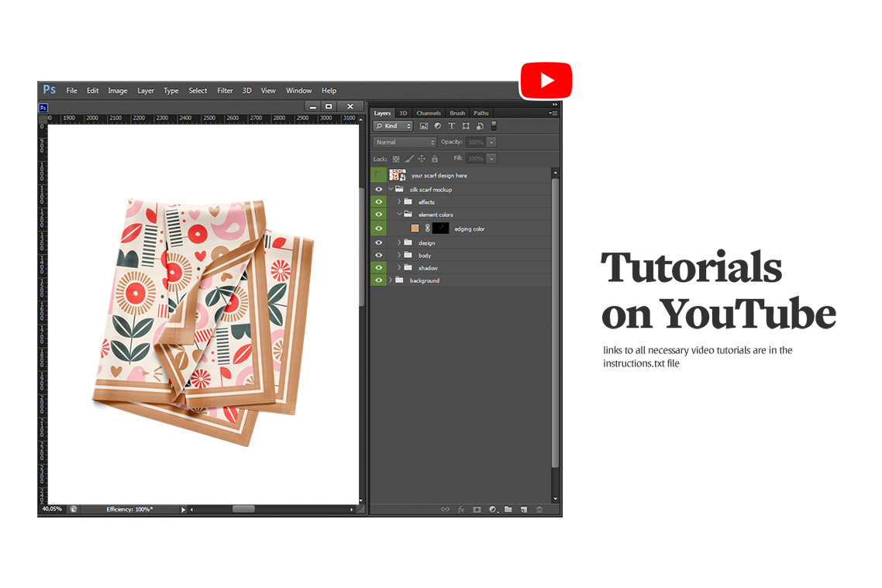Collapse the element colors group
This screenshot has width=882, height=588.
coord(399,215)
